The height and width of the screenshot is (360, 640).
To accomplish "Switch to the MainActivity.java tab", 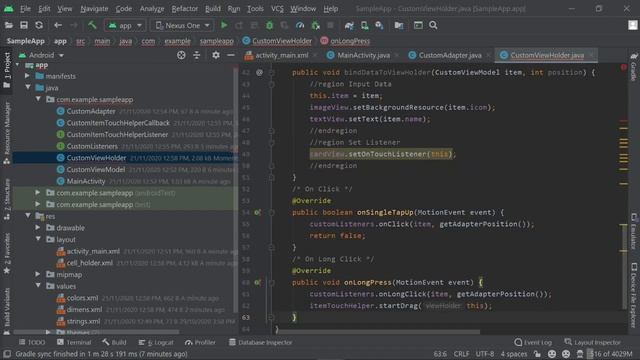I will pyautogui.click(x=363, y=55).
